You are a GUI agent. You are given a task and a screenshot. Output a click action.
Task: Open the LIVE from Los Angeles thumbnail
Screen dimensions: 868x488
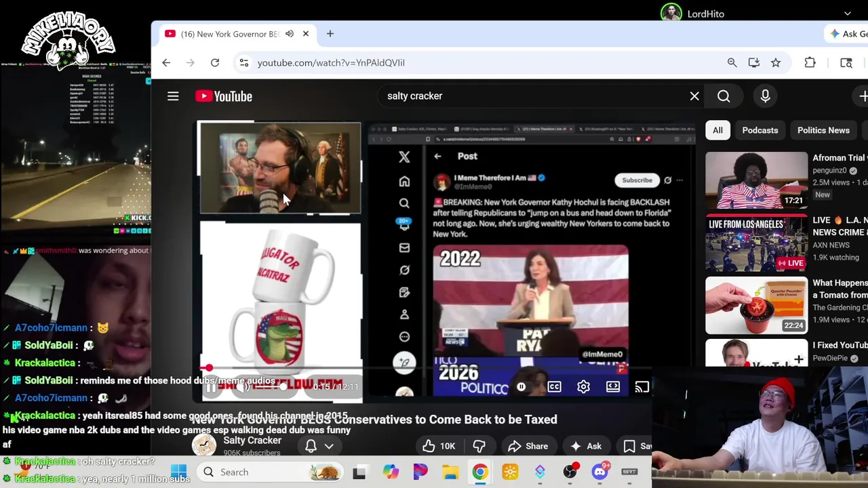(756, 243)
